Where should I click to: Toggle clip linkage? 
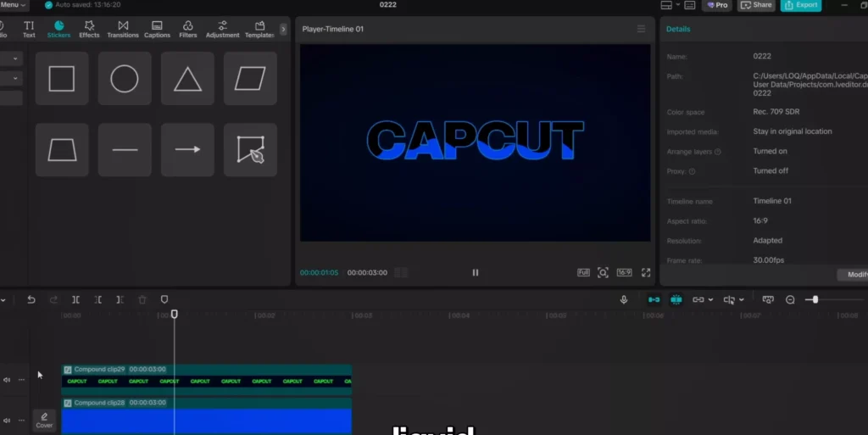[698, 299]
